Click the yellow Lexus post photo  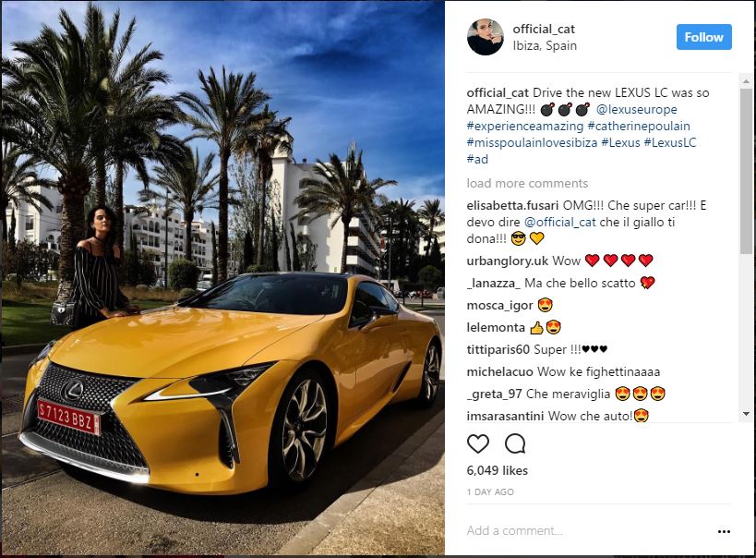pos(222,278)
